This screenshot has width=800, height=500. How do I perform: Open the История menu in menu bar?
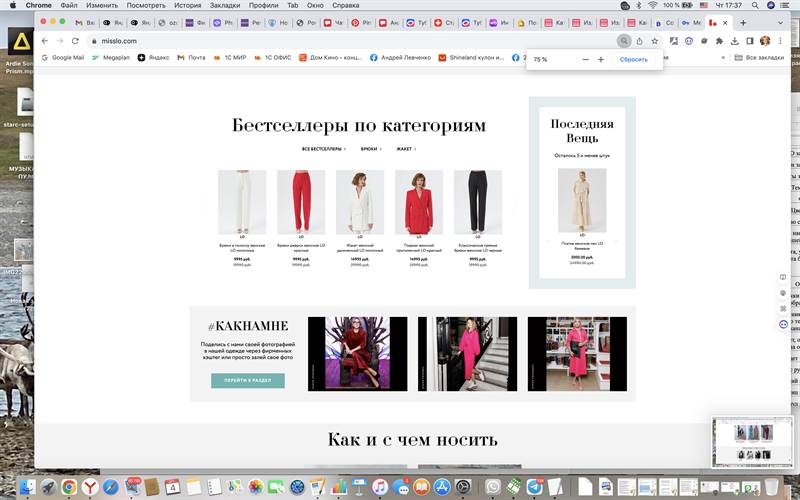point(188,6)
